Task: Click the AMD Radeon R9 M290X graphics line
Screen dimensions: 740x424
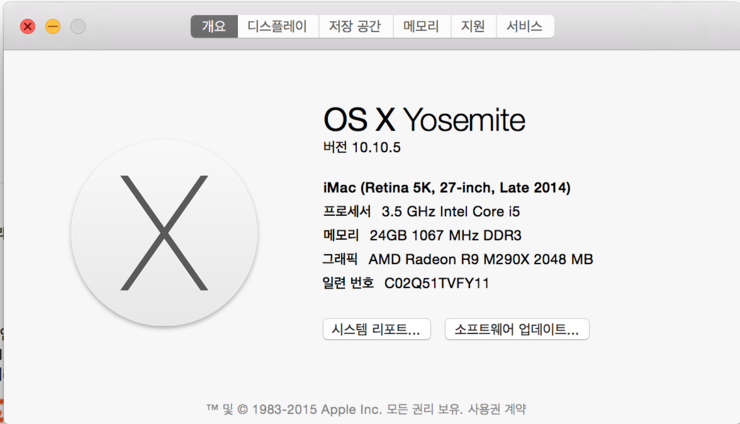Action: (x=480, y=259)
